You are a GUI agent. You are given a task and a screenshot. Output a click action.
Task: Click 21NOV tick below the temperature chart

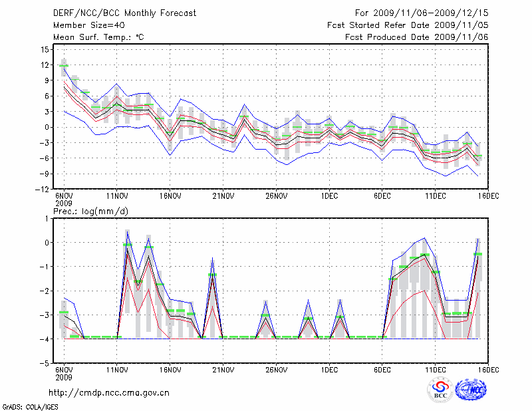tap(223, 197)
